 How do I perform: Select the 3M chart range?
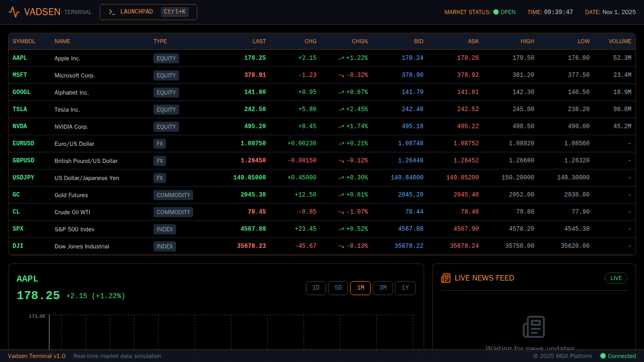click(x=383, y=288)
